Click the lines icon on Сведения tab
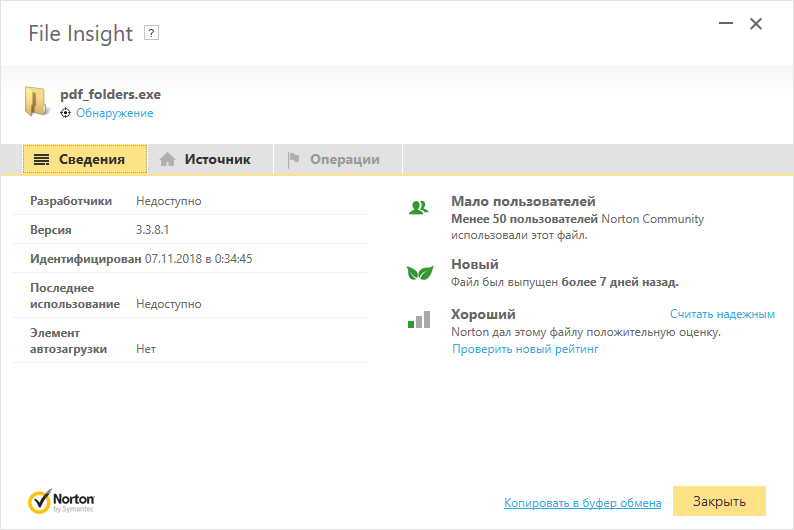Image resolution: width=794 pixels, height=530 pixels. pyautogui.click(x=41, y=159)
